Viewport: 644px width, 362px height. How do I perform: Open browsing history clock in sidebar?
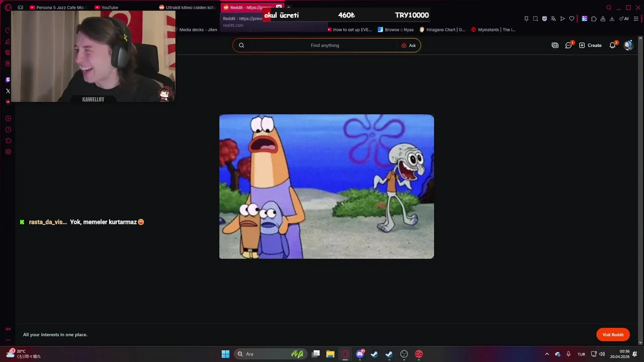pos(8,130)
